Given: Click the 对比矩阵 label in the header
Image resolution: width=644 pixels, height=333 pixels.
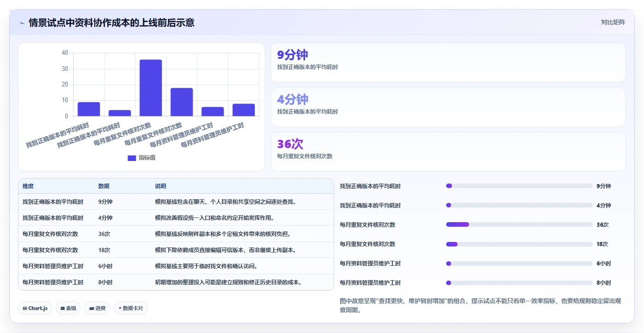Looking at the screenshot, I should tap(613, 22).
